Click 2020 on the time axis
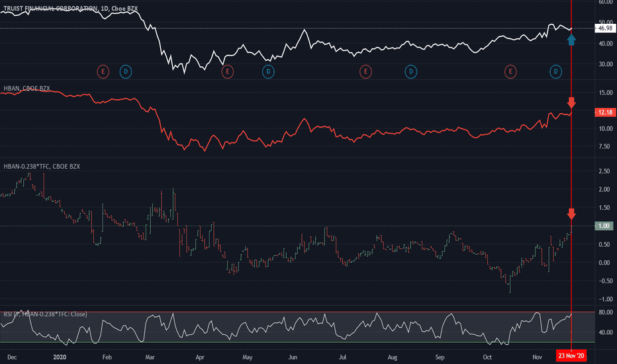617x364 pixels. point(60,357)
